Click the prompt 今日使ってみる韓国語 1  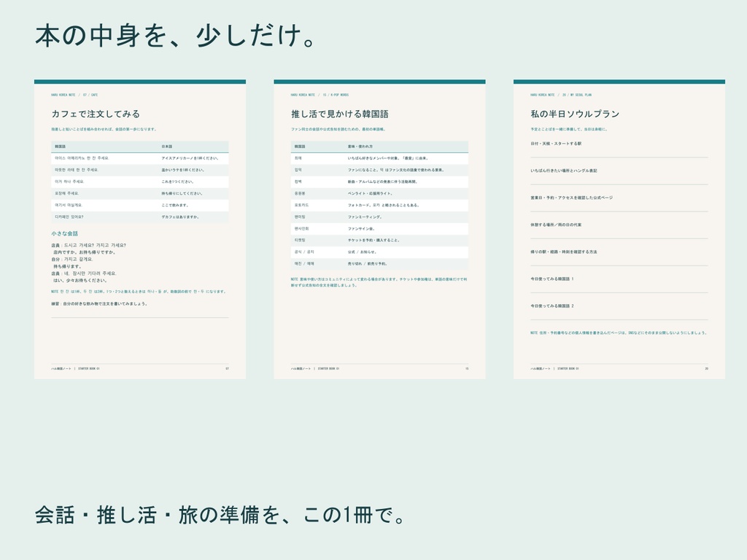tap(552, 279)
